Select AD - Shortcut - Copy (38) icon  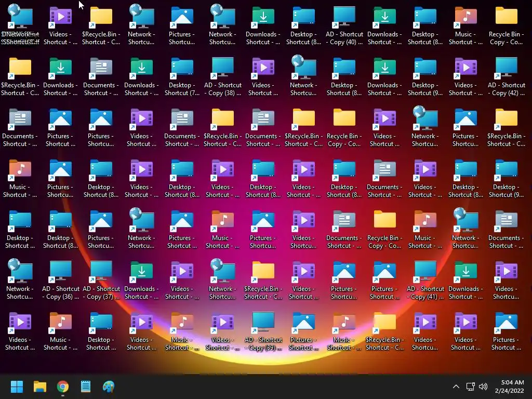click(x=222, y=76)
